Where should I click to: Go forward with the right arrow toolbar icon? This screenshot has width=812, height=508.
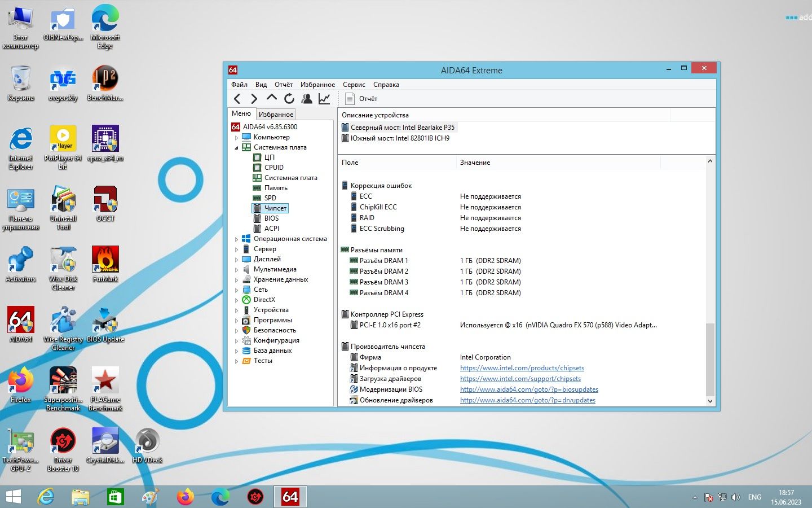coord(254,99)
